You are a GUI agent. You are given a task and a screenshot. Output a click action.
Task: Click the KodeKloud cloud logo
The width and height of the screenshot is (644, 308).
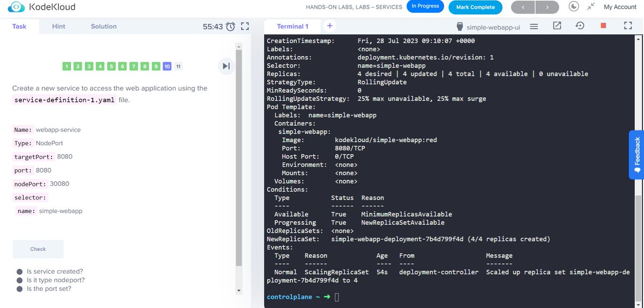tap(17, 8)
